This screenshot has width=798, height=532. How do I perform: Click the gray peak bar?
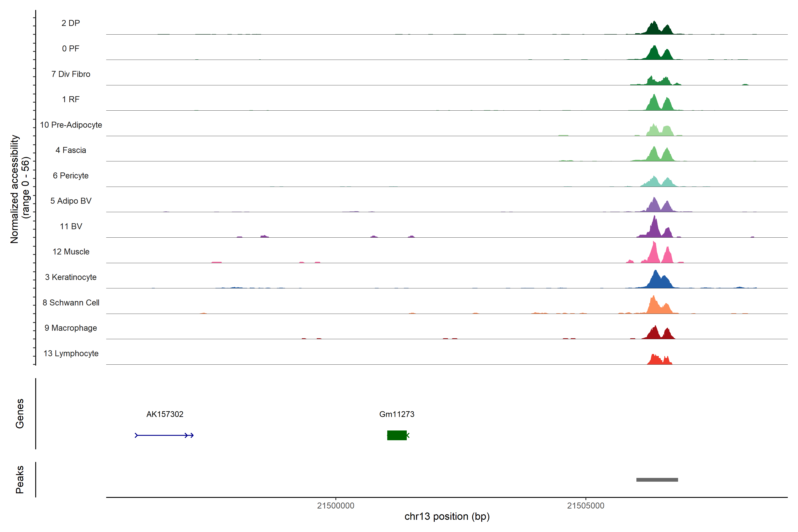[x=657, y=480]
